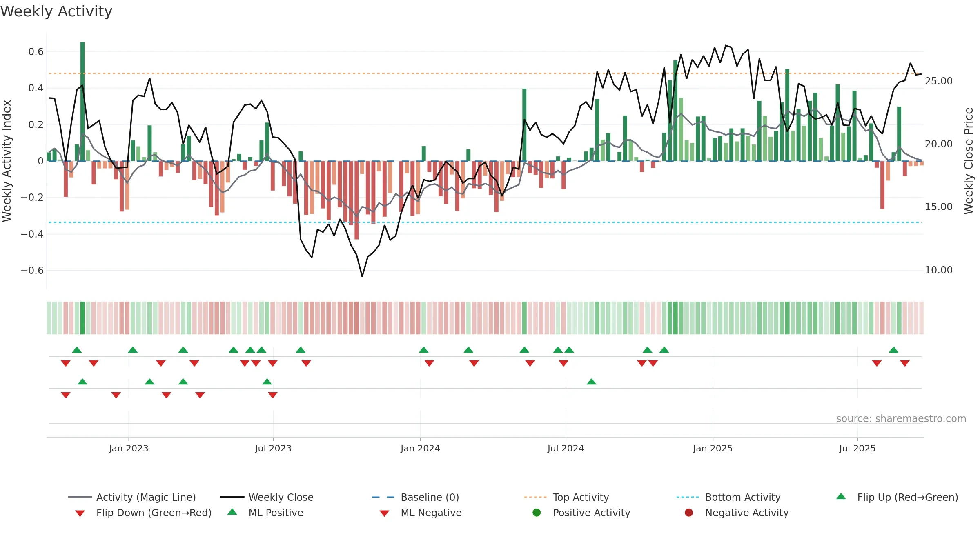Click the 0.4 left axis tick label
Screen dimensions: 980x551
[x=36, y=88]
